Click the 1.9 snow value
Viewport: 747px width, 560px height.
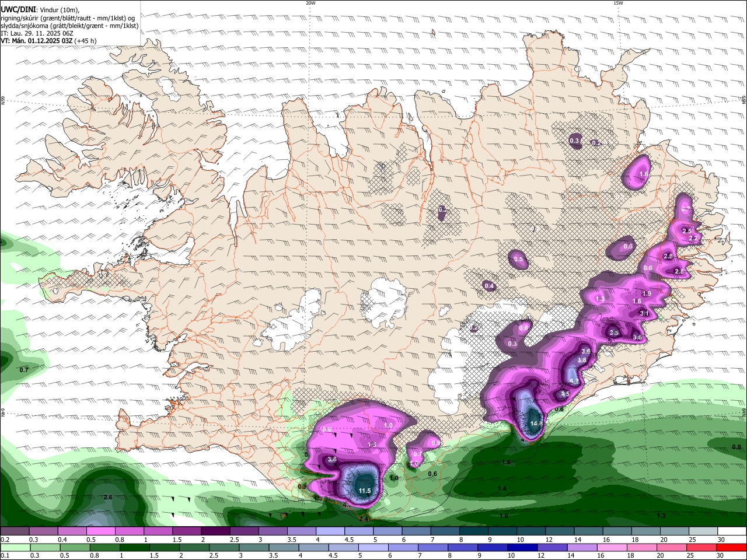[647, 293]
